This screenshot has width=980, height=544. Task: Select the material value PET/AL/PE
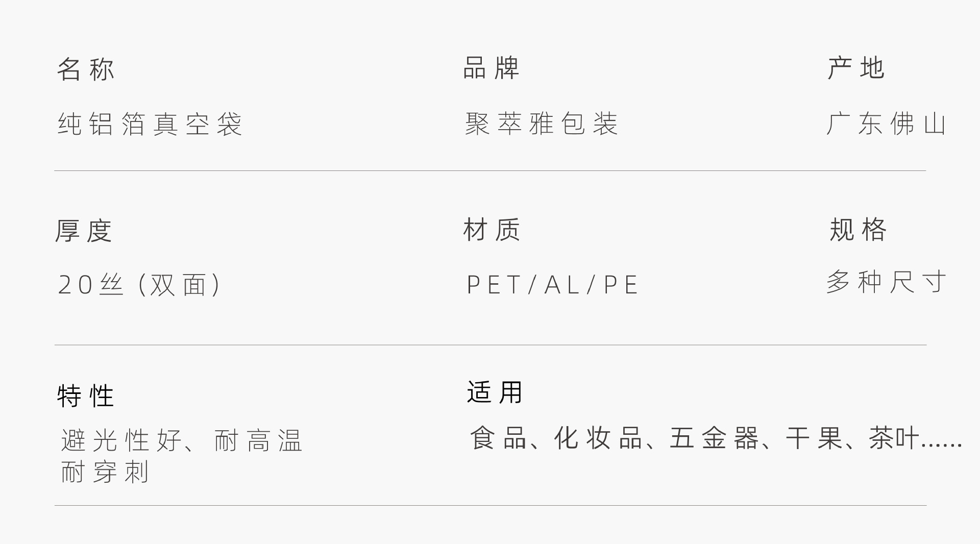[553, 285]
